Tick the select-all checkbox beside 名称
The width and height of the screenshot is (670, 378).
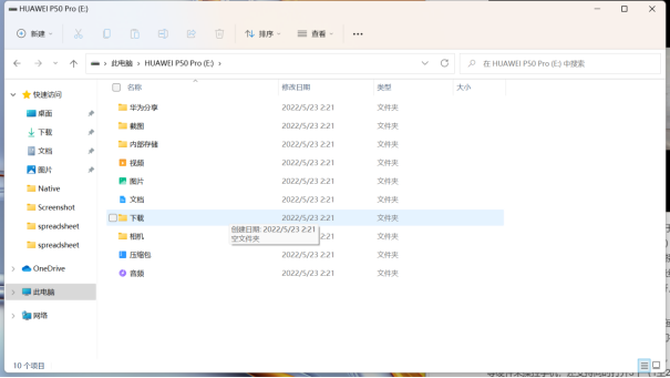pos(116,88)
